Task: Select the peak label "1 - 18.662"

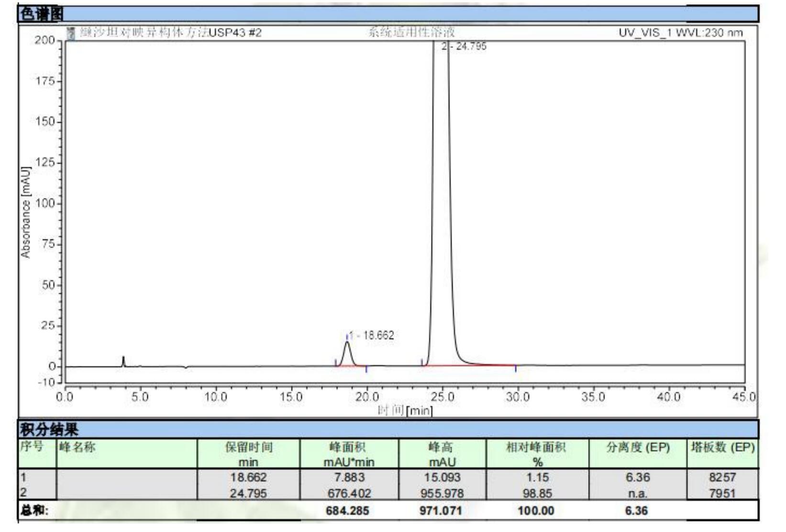Action: [372, 335]
